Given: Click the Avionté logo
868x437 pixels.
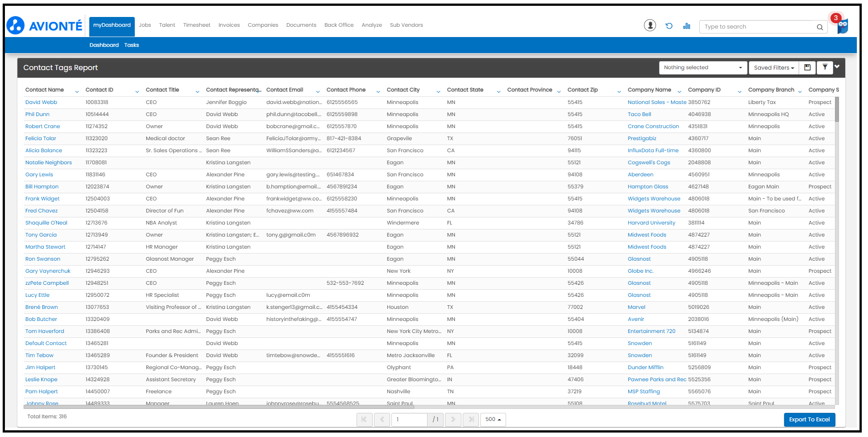Looking at the screenshot, I should tap(45, 25).
